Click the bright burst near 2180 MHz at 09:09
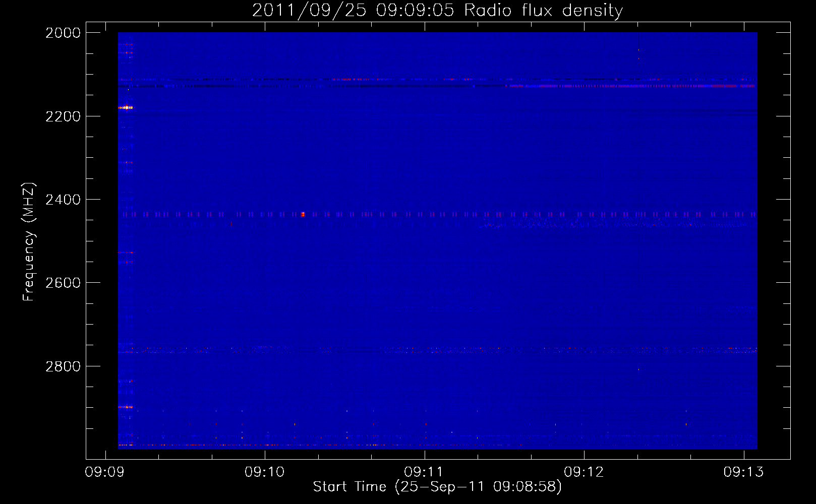Viewport: 816px width, 504px height. 126,107
